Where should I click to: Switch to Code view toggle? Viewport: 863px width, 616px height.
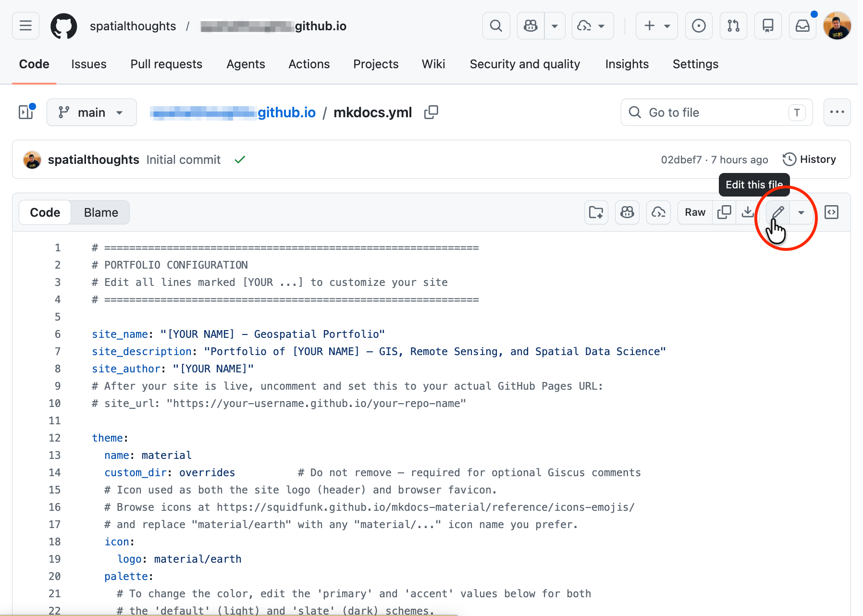45,212
